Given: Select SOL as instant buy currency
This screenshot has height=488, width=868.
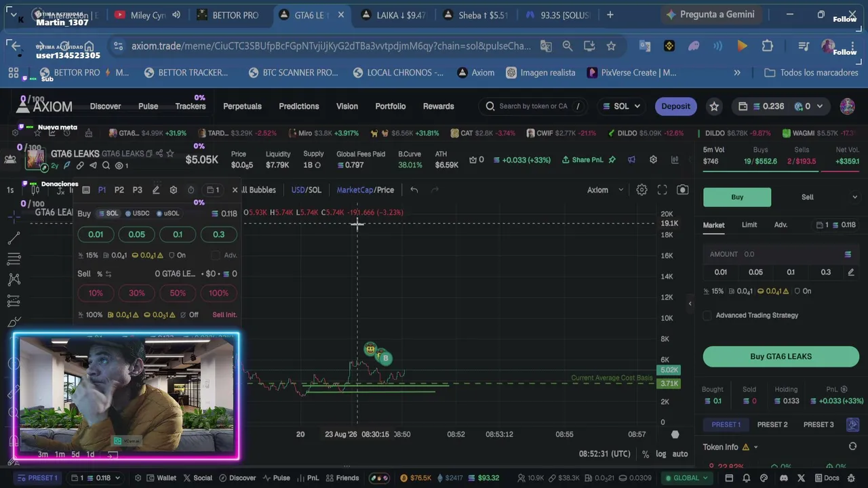Looking at the screenshot, I should pos(108,213).
